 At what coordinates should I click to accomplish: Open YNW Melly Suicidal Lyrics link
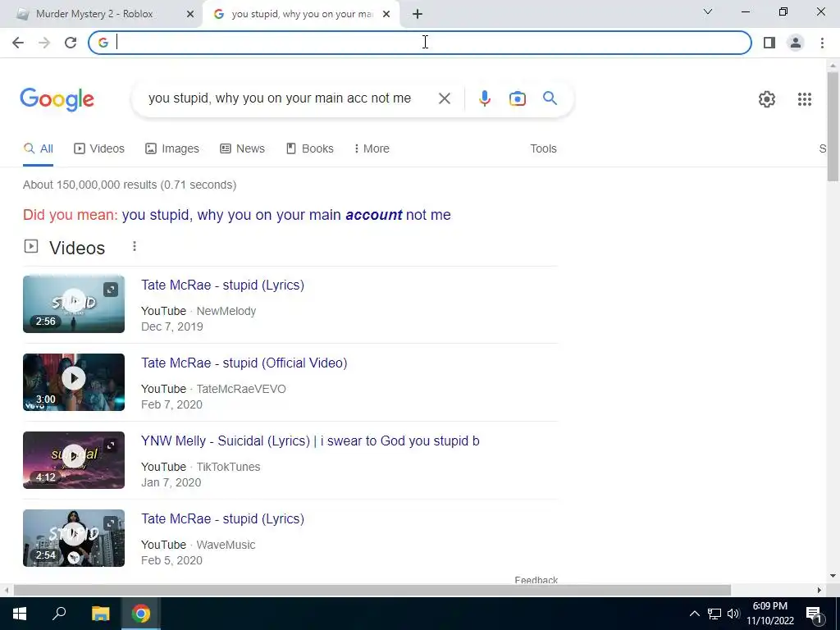(310, 441)
